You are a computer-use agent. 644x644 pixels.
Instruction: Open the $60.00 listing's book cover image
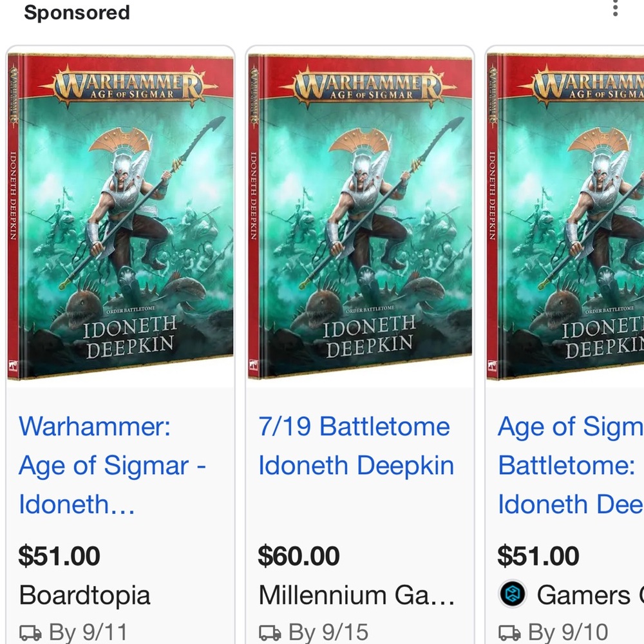pyautogui.click(x=360, y=216)
